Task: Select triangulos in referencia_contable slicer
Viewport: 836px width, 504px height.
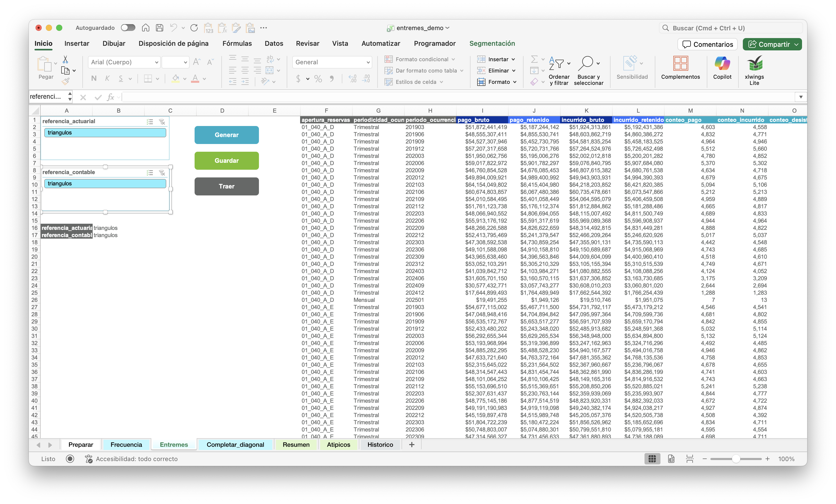Action: coord(105,183)
